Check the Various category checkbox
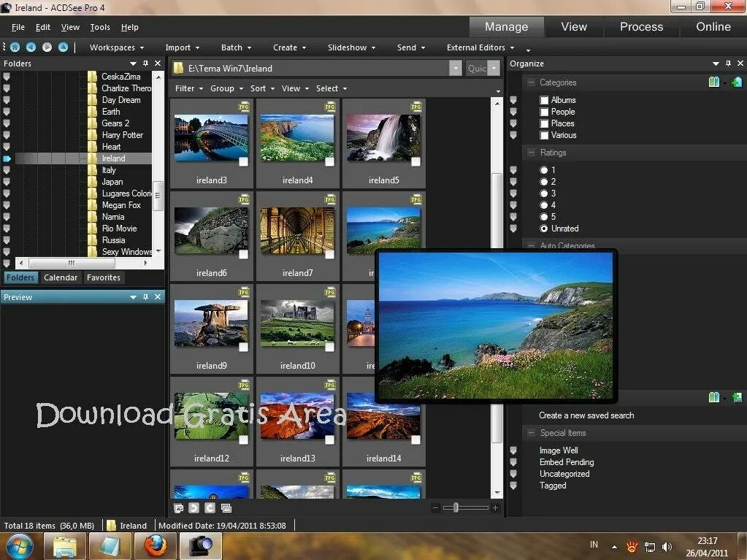 pyautogui.click(x=544, y=135)
